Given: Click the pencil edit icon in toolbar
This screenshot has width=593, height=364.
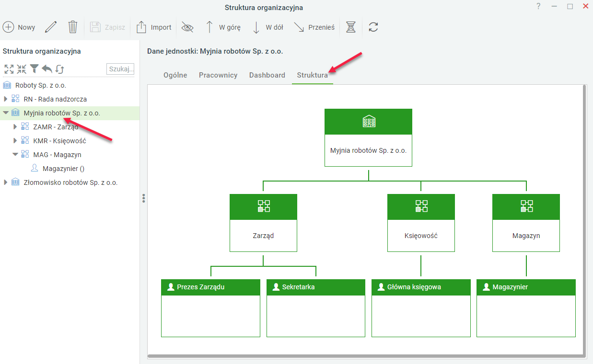Looking at the screenshot, I should 51,27.
